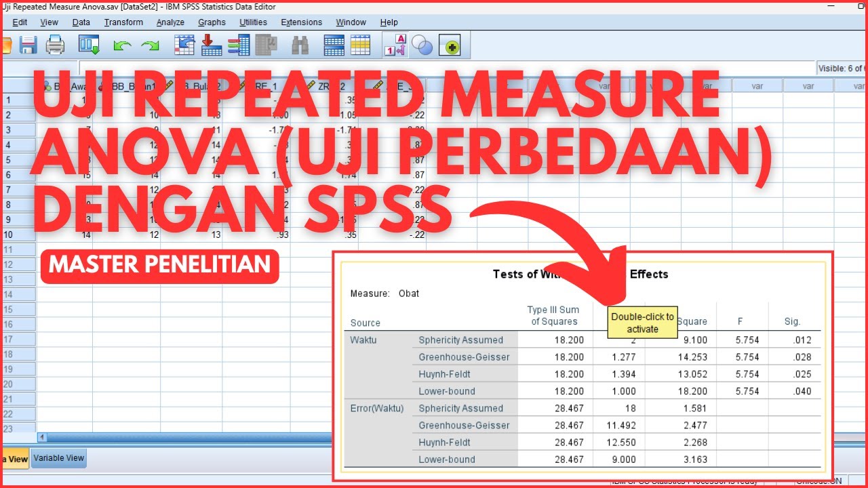Select the Go to Case icon
Screen dimensions: 868x488
[x=184, y=45]
